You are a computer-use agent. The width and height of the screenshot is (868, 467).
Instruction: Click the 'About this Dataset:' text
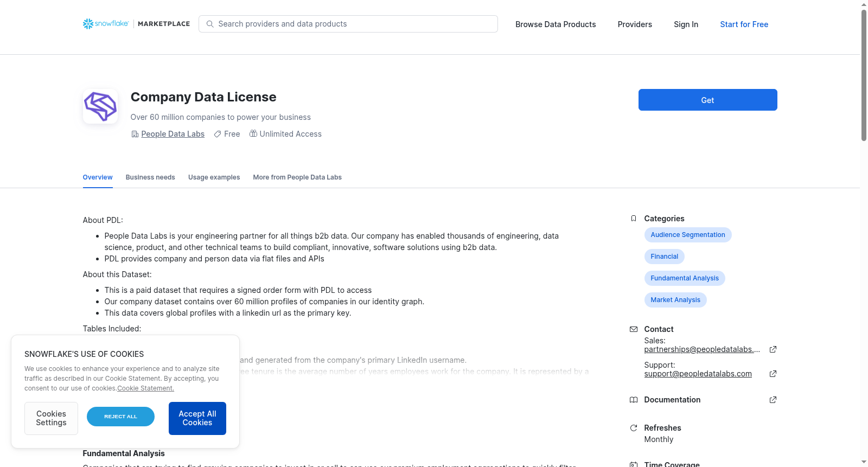pyautogui.click(x=117, y=274)
